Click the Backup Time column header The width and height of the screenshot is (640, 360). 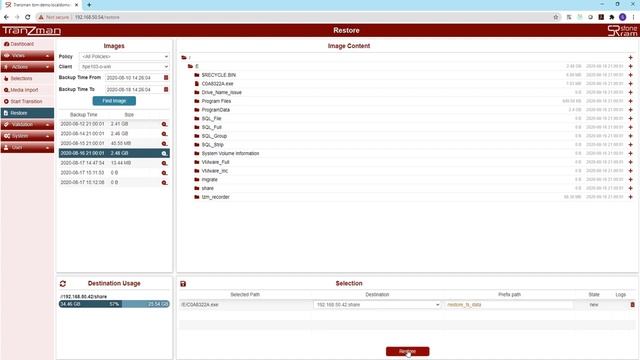(x=84, y=115)
